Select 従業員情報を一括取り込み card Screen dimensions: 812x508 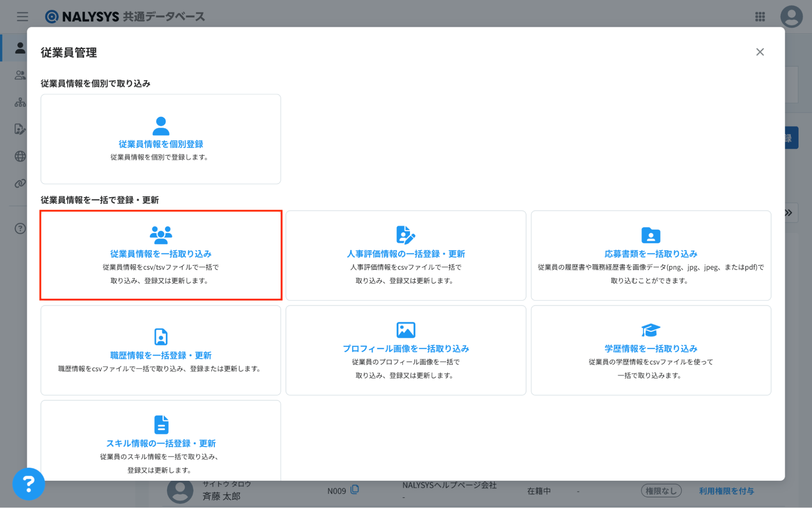(x=160, y=255)
